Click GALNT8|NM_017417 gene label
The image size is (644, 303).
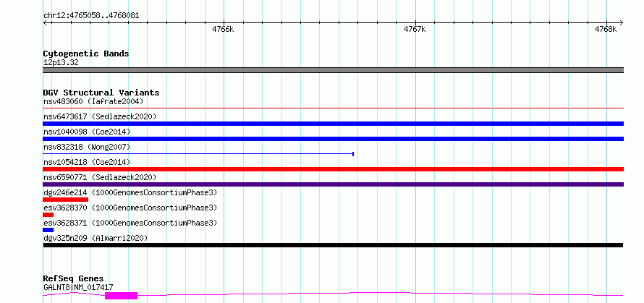78,287
